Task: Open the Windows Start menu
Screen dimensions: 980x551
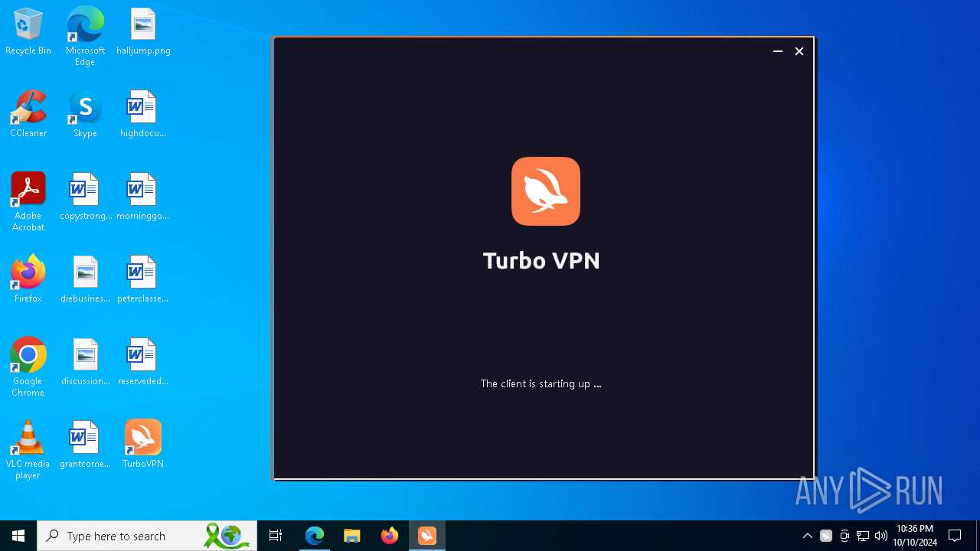Action: (x=18, y=536)
